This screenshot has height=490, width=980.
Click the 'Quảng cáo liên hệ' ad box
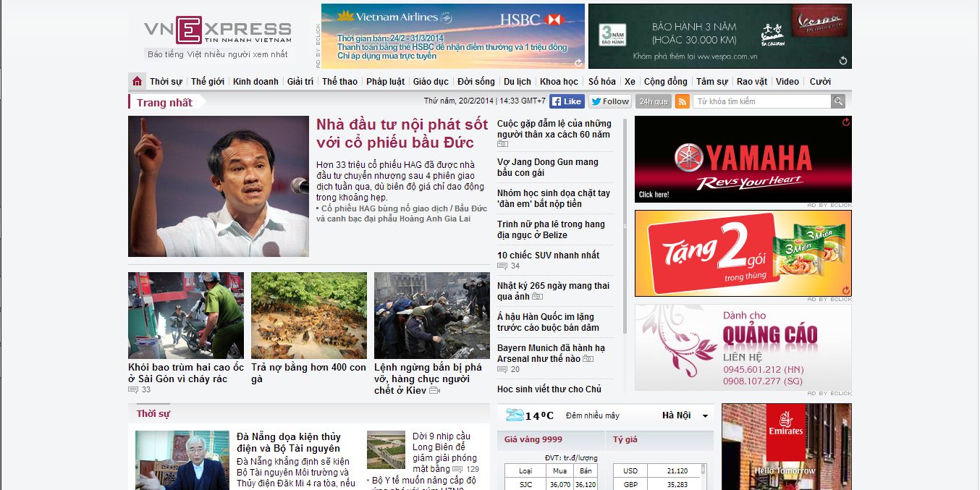pos(743,347)
